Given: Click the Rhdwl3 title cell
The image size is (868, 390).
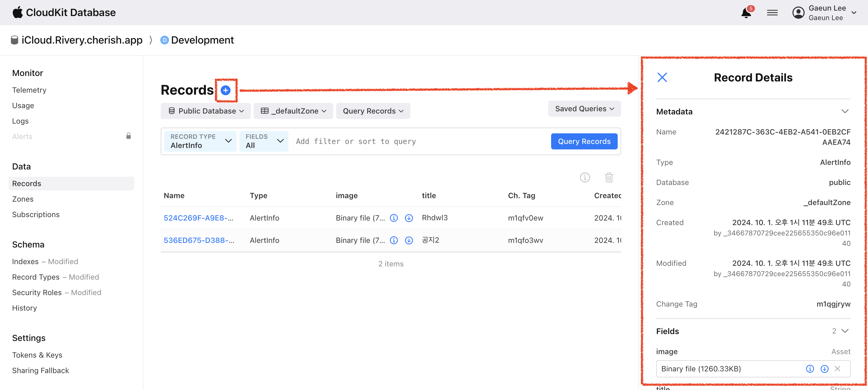Looking at the screenshot, I should (x=435, y=218).
